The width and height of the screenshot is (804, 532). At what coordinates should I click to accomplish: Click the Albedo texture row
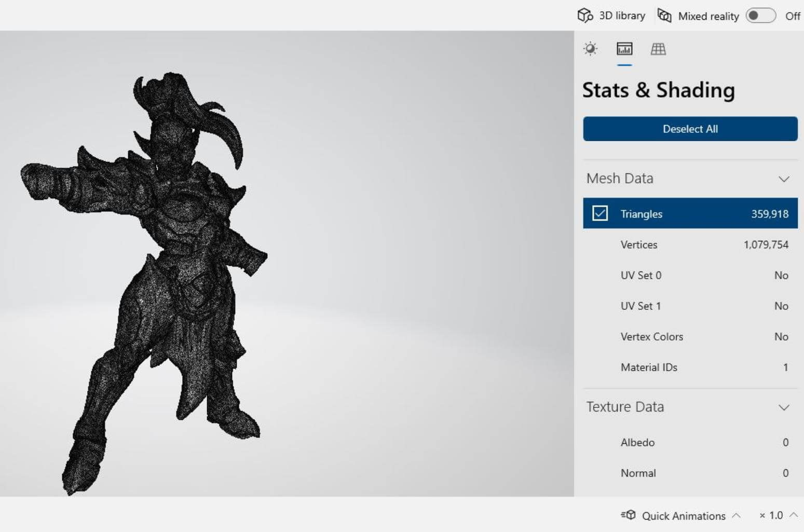[690, 442]
